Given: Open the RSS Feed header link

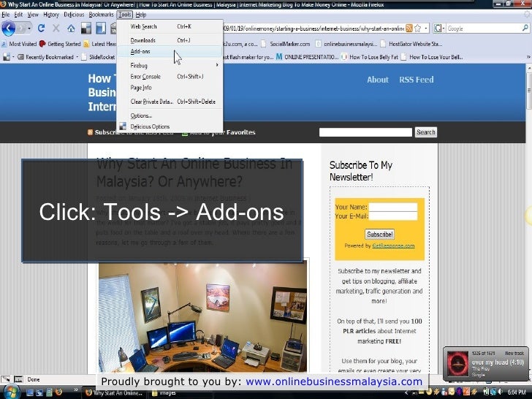Looking at the screenshot, I should tap(417, 80).
